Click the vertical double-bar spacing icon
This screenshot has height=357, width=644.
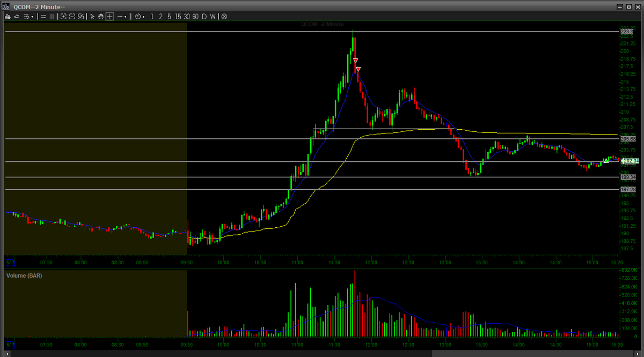(52, 17)
